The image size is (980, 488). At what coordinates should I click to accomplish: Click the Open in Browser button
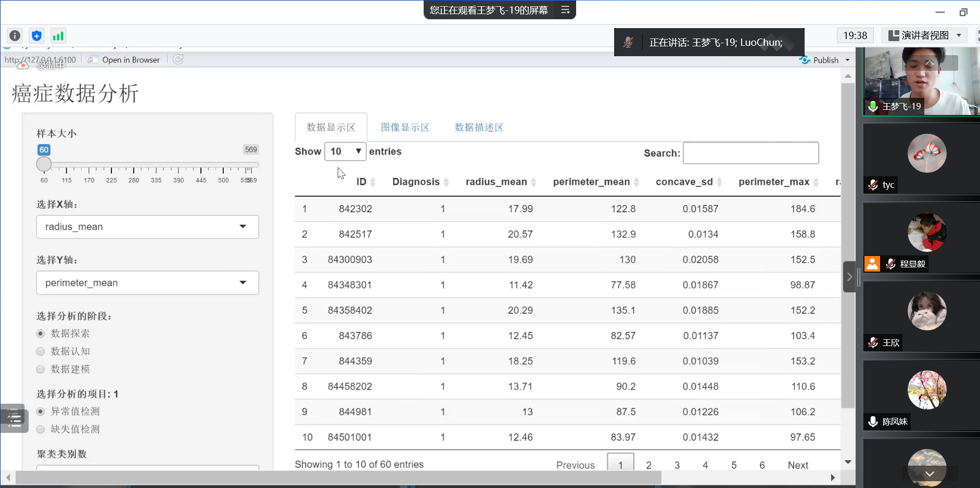(125, 60)
